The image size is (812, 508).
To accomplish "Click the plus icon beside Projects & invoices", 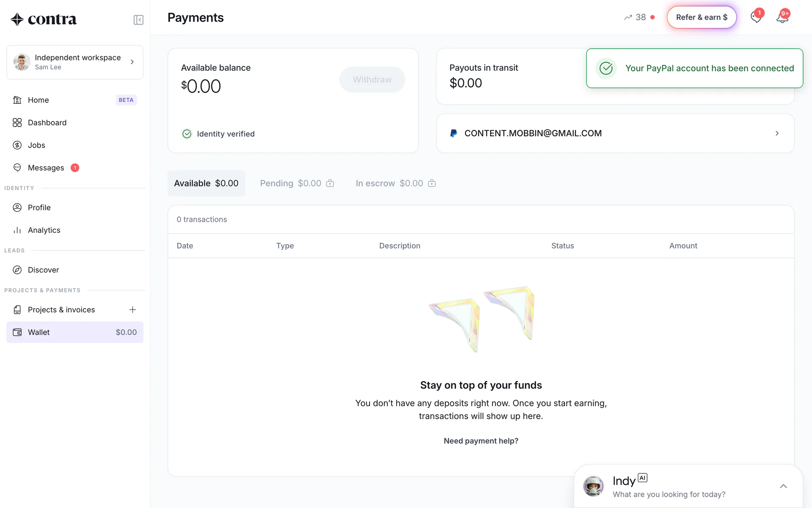I will pos(132,310).
